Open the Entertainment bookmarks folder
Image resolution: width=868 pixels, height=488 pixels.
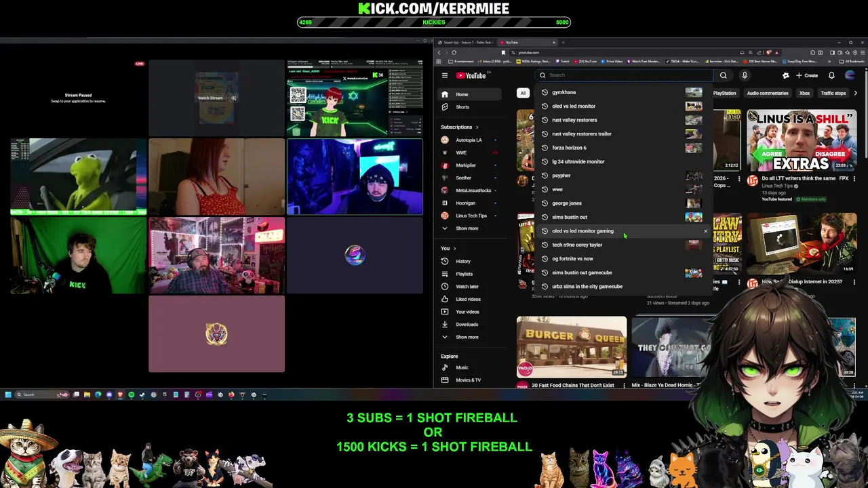461,62
